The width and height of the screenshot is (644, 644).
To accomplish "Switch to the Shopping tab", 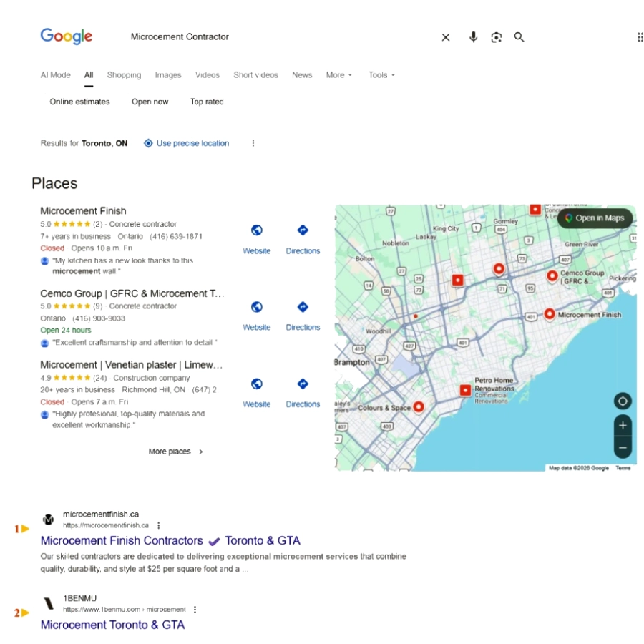I will 124,75.
